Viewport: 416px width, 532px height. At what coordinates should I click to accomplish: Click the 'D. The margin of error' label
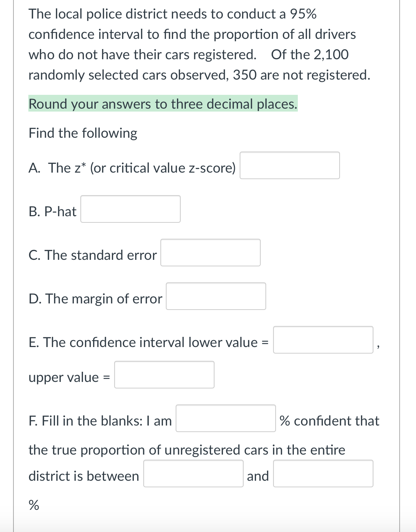(95, 299)
